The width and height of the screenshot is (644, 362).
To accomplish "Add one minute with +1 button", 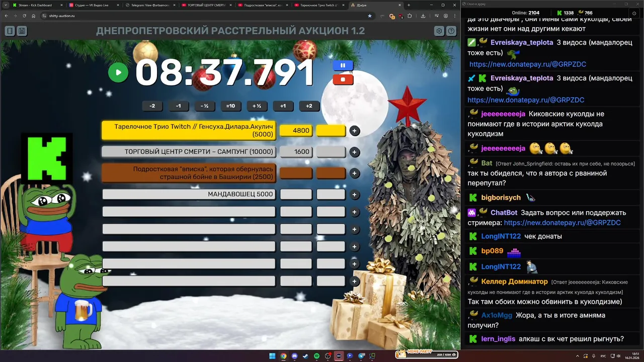I will (283, 106).
